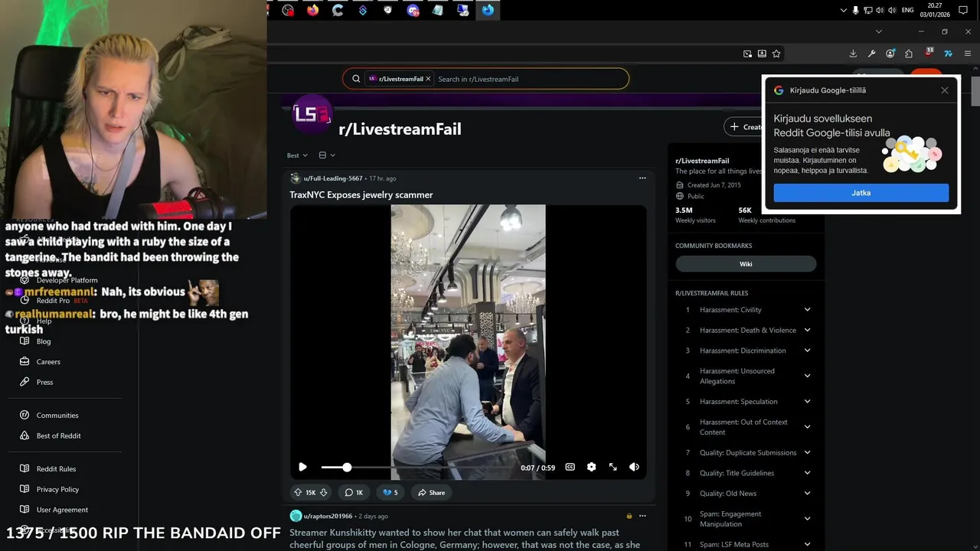Open browser extensions puzzle icon

[x=909, y=54]
